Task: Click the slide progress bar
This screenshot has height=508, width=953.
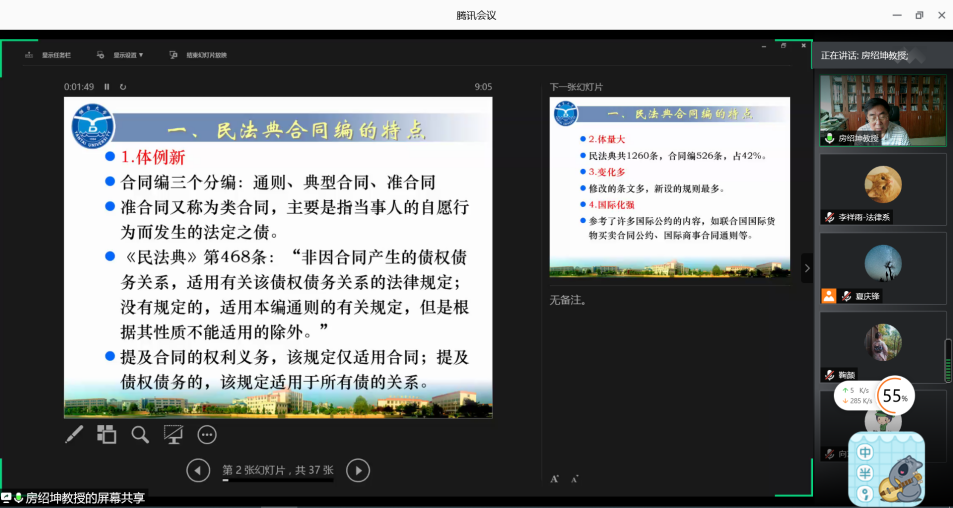Action: point(277,481)
